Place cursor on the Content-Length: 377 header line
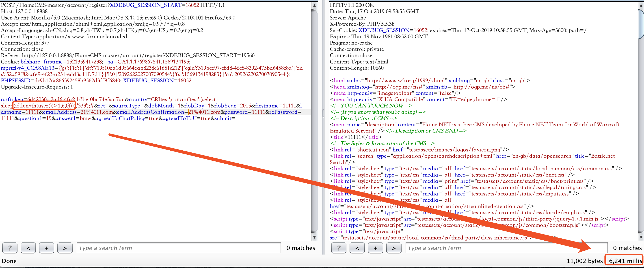Image resolution: width=644 pixels, height=268 pixels. [x=25, y=43]
